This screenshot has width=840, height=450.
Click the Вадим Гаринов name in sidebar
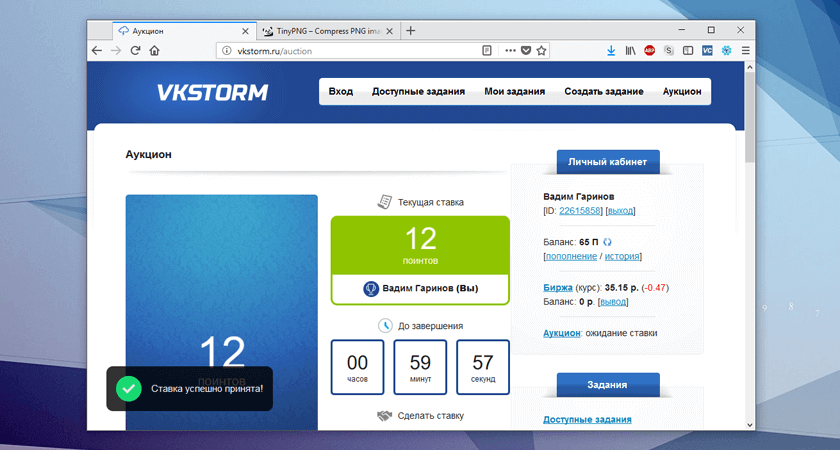coord(579,196)
